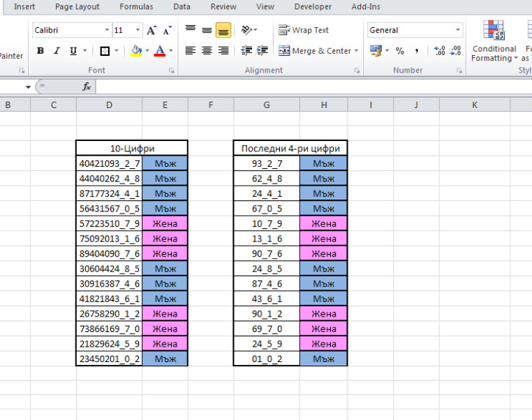Open Merge & Center dropdown arrow

click(356, 51)
